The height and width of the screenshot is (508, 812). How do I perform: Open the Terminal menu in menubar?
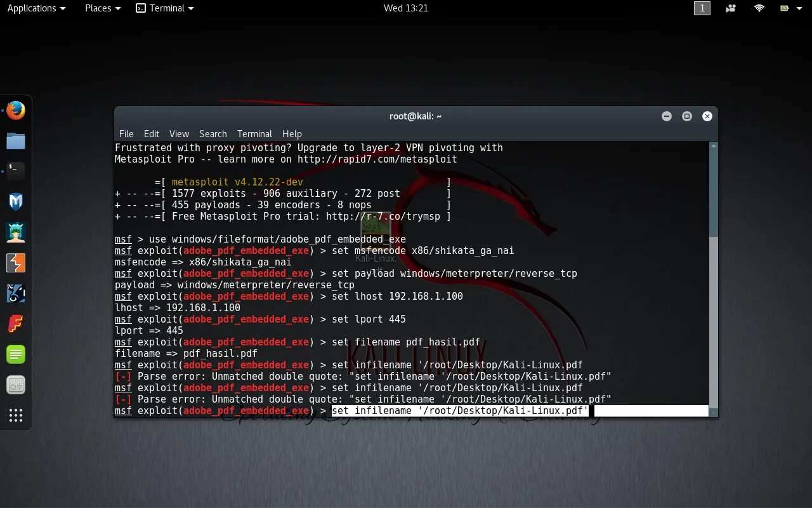pos(254,134)
